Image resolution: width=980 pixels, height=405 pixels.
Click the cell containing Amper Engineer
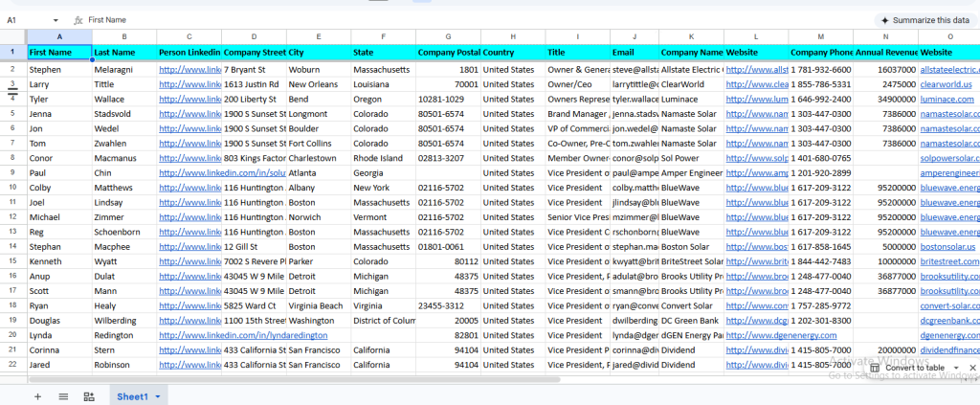tap(691, 173)
